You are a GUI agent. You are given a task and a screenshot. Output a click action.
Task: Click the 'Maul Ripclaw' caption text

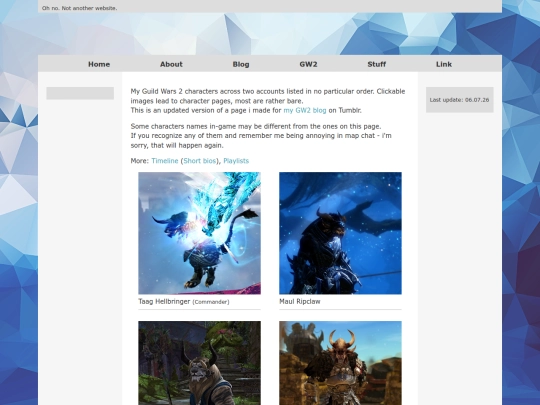click(x=300, y=301)
